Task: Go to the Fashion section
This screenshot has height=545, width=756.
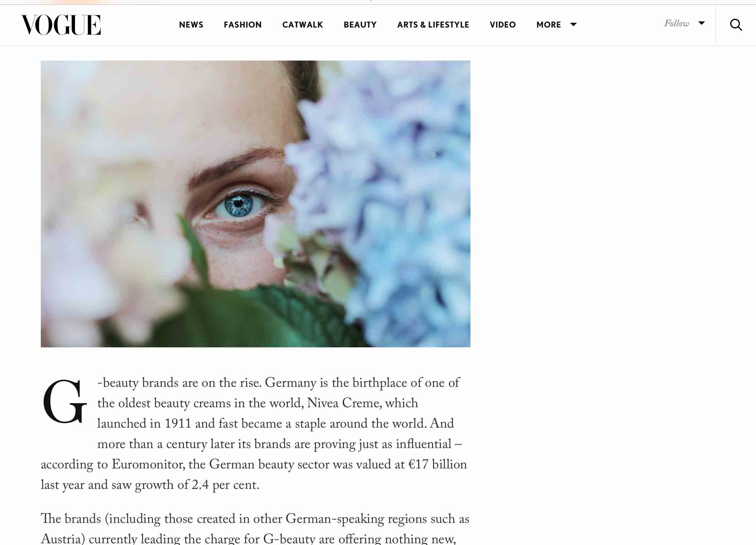Action: (x=243, y=25)
